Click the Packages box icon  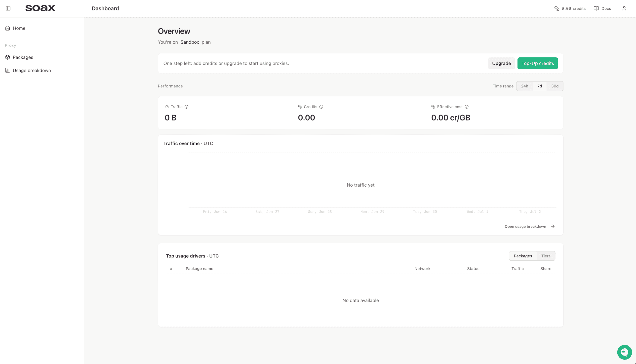[x=7, y=57]
